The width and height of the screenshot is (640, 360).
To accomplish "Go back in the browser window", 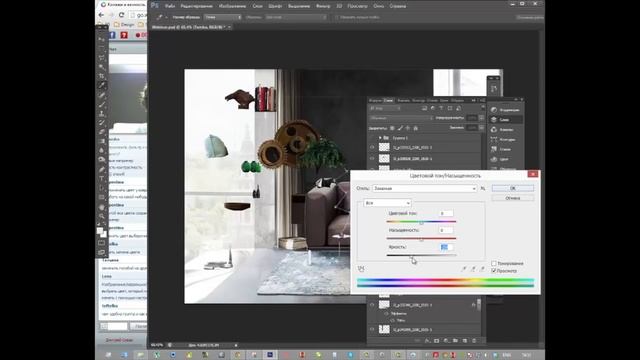I will coord(101,15).
